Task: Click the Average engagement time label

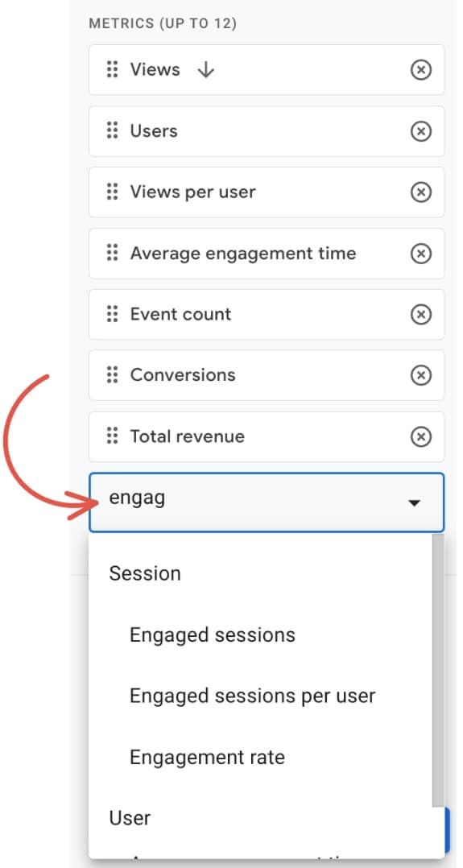Action: (x=243, y=254)
